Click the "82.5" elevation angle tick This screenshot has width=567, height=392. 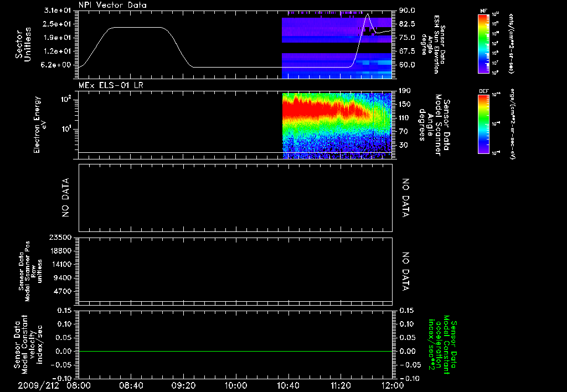tap(407, 24)
